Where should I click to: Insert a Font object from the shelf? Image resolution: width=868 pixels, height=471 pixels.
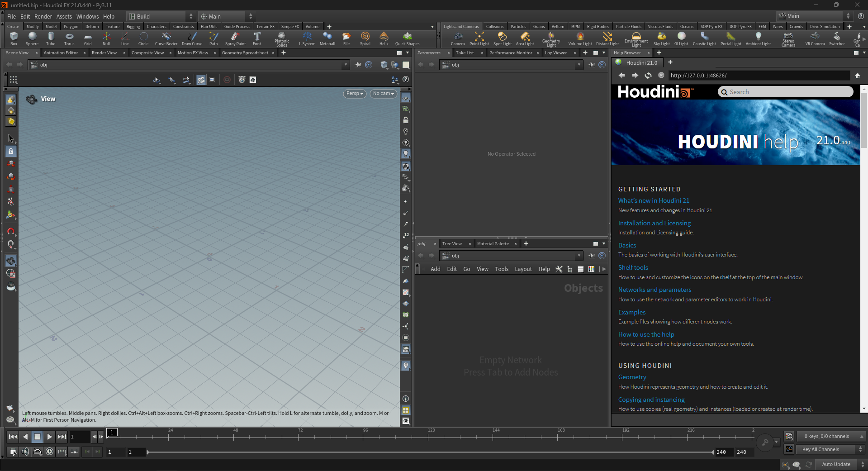257,38
